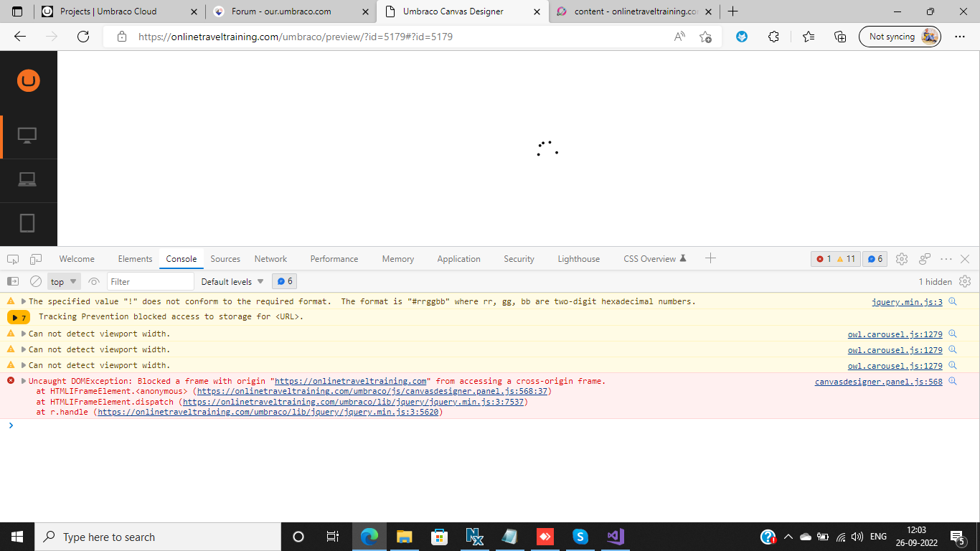Screen dimensions: 980x551
Task: Show console sidebar
Action: [x=13, y=281]
